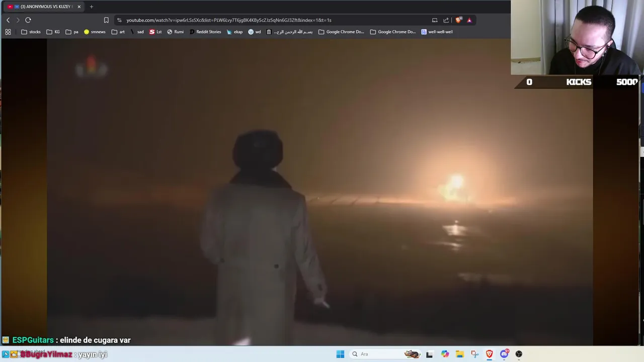Open Discord from the taskbar

(x=504, y=354)
